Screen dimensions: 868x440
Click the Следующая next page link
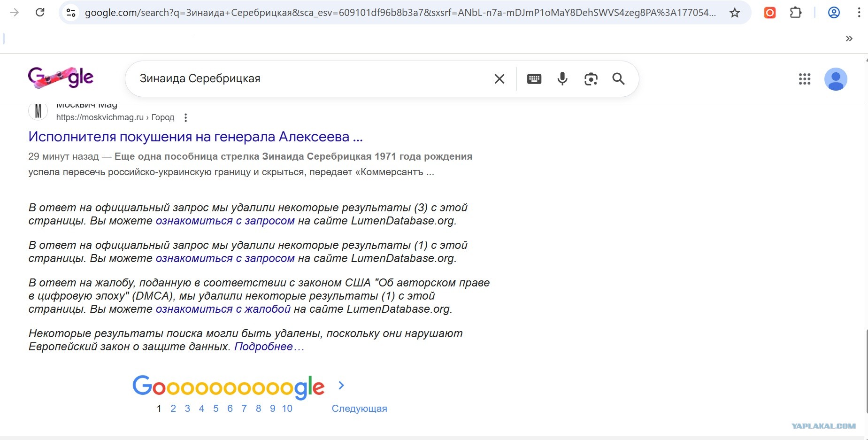click(359, 409)
